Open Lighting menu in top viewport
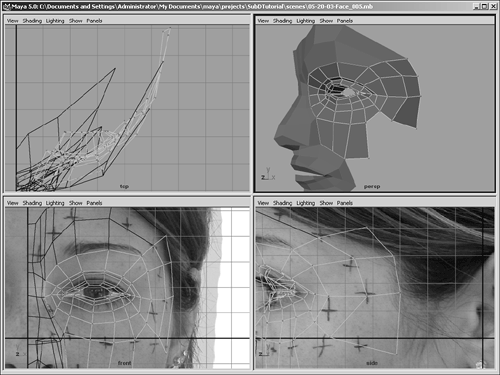 55,21
